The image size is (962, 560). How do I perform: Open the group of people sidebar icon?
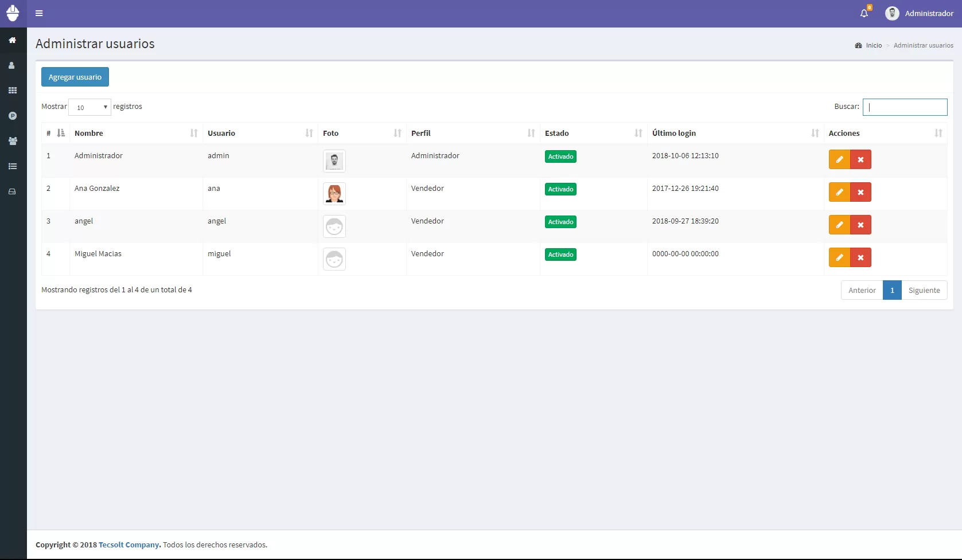click(12, 141)
